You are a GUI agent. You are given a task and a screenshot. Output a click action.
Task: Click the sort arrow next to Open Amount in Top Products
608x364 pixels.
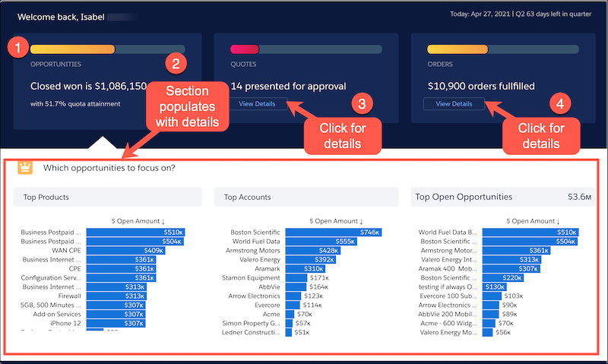point(163,221)
